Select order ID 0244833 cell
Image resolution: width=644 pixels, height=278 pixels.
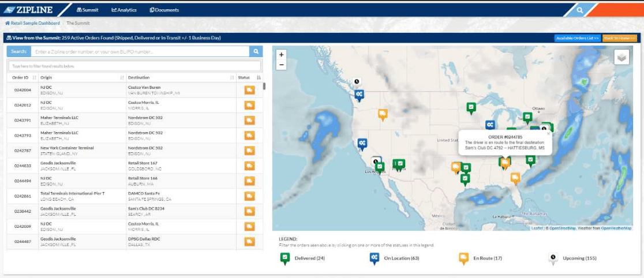[x=23, y=166]
